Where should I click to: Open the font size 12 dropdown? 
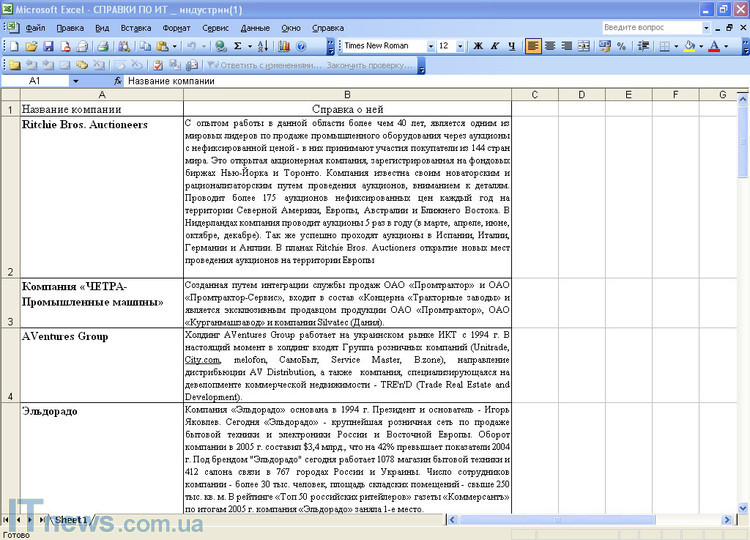coord(460,46)
